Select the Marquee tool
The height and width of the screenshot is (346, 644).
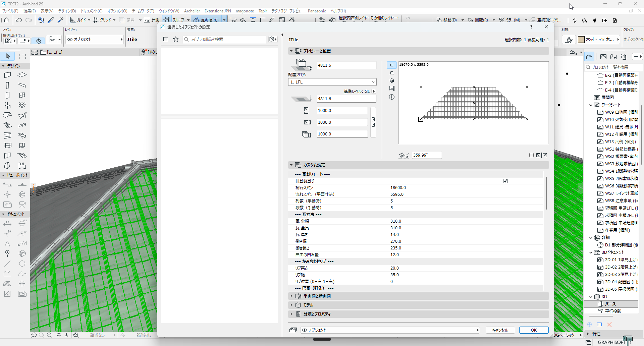[22, 56]
